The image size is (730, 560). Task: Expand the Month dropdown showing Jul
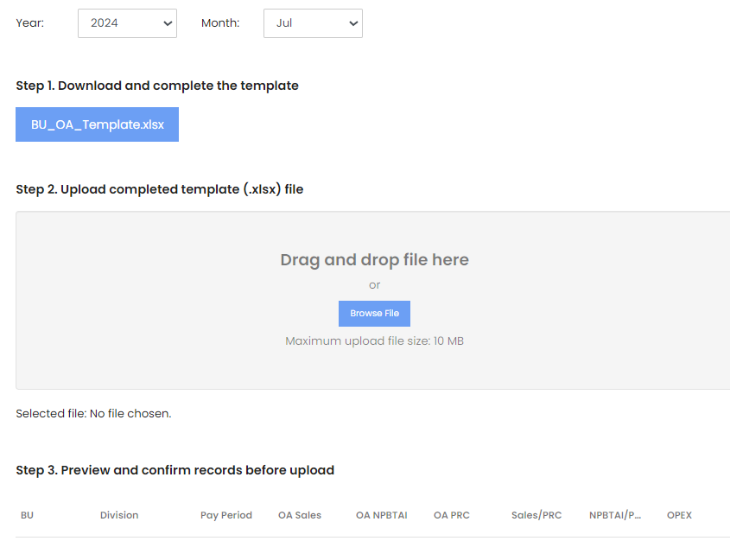tap(313, 23)
